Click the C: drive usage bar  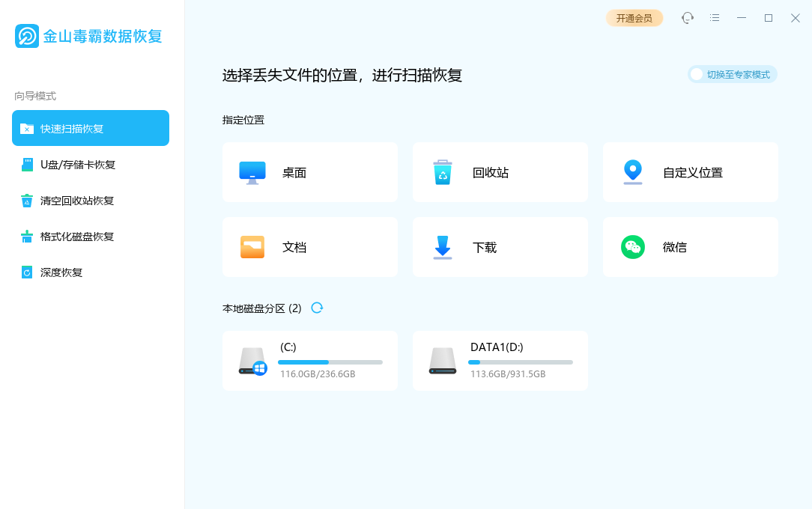point(330,362)
